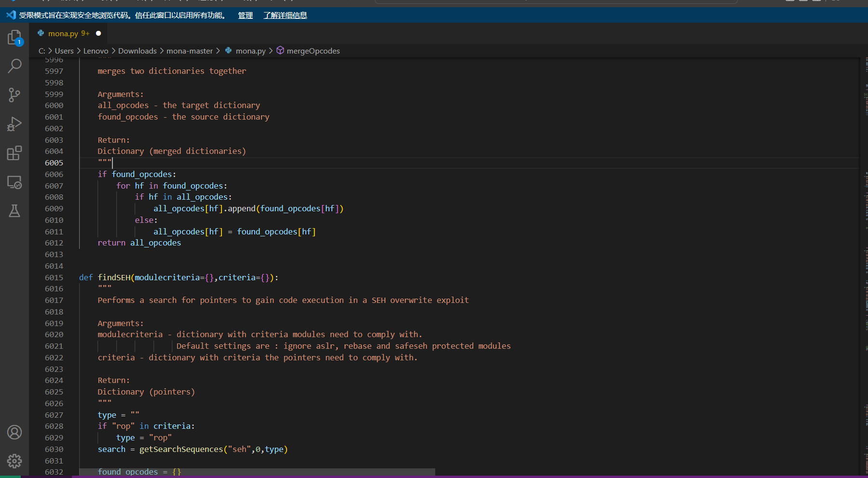This screenshot has width=868, height=478.
Task: Open the Source Control view
Action: tap(14, 95)
